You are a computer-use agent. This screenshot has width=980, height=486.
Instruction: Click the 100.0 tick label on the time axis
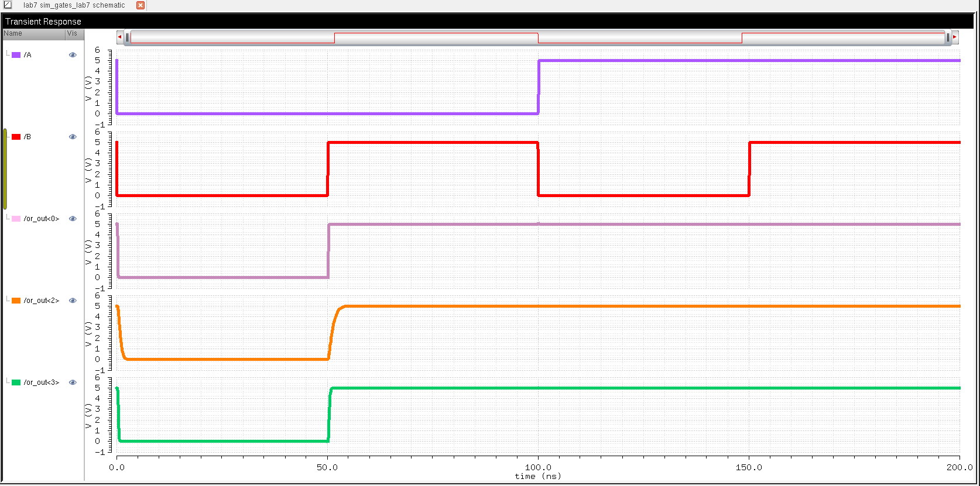click(x=538, y=467)
